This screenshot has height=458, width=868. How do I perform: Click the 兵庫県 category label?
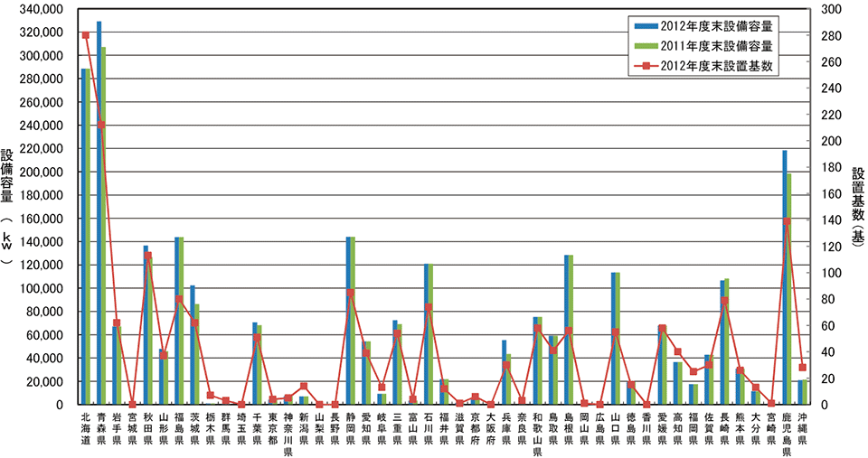coord(506,427)
